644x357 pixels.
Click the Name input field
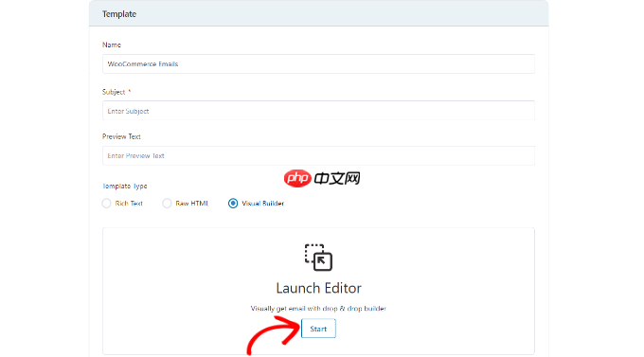tap(318, 64)
